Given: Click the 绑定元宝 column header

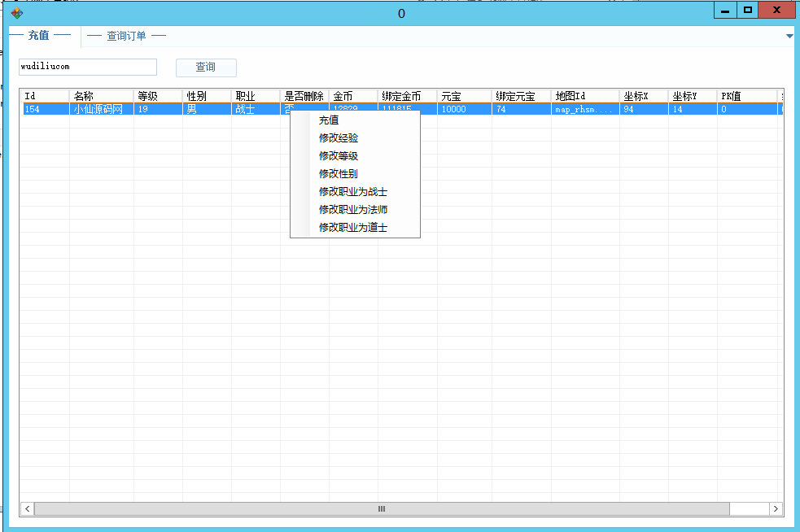Looking at the screenshot, I should 522,96.
